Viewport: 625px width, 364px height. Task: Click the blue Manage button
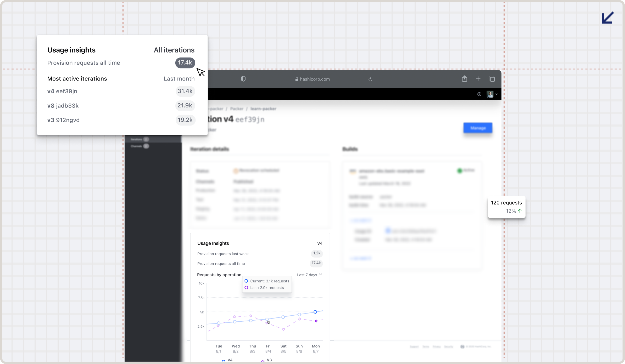[478, 128]
